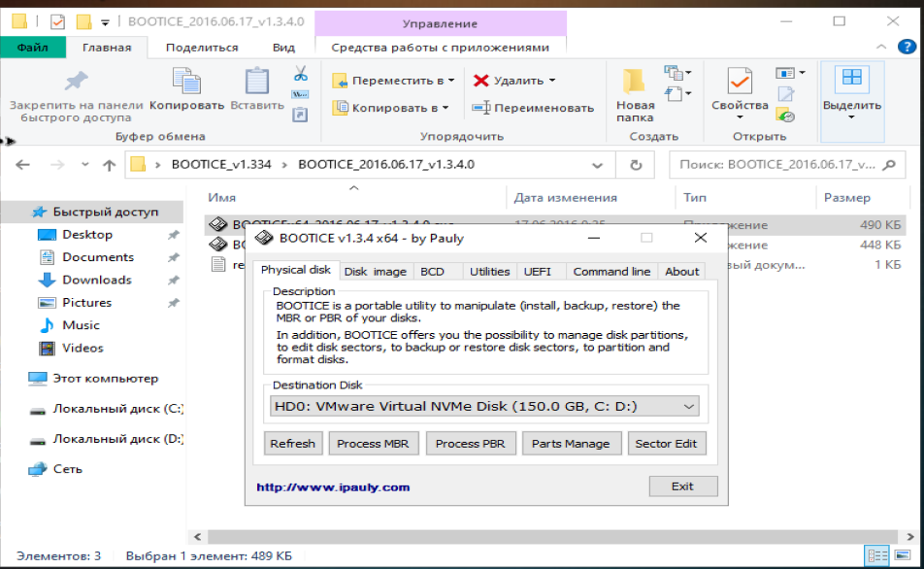Switch to large icons view in status bar

(903, 555)
